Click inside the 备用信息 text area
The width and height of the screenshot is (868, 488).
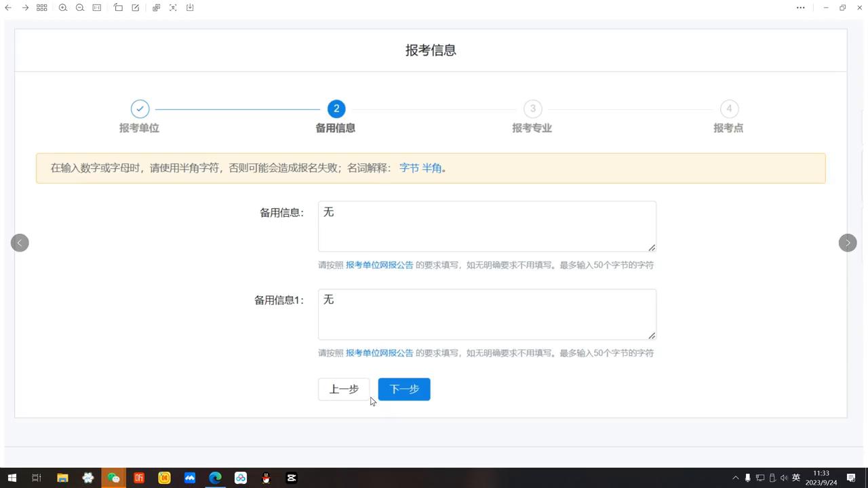[487, 226]
